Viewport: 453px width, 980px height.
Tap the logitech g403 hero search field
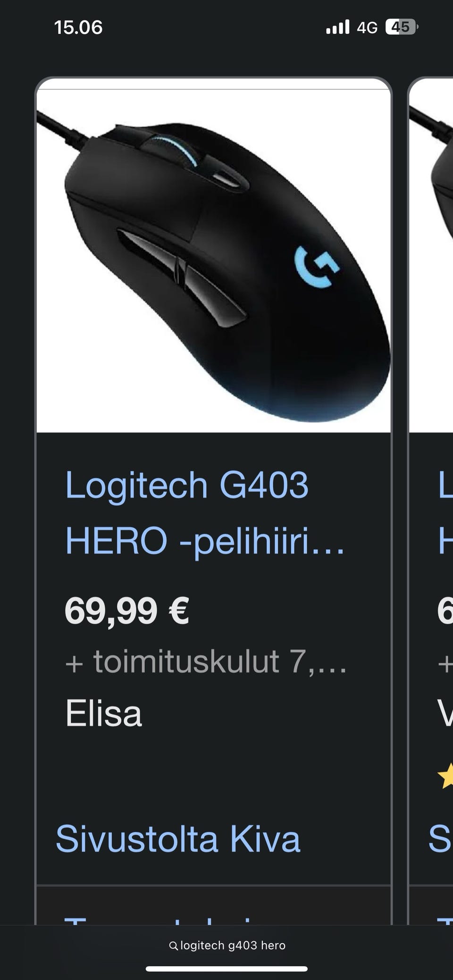click(227, 946)
